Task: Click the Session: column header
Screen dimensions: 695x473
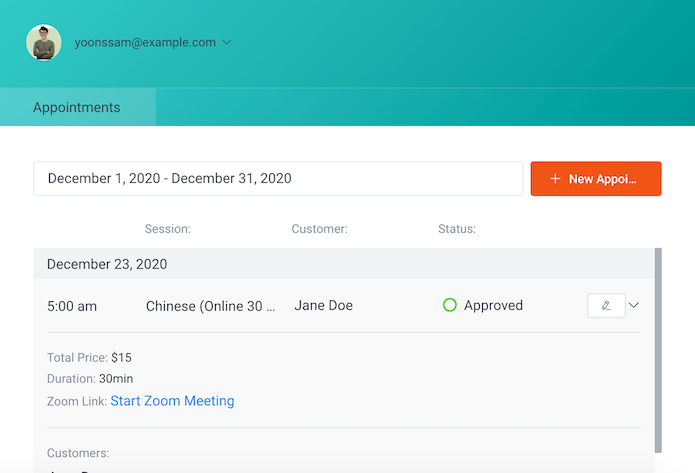Action: point(168,229)
